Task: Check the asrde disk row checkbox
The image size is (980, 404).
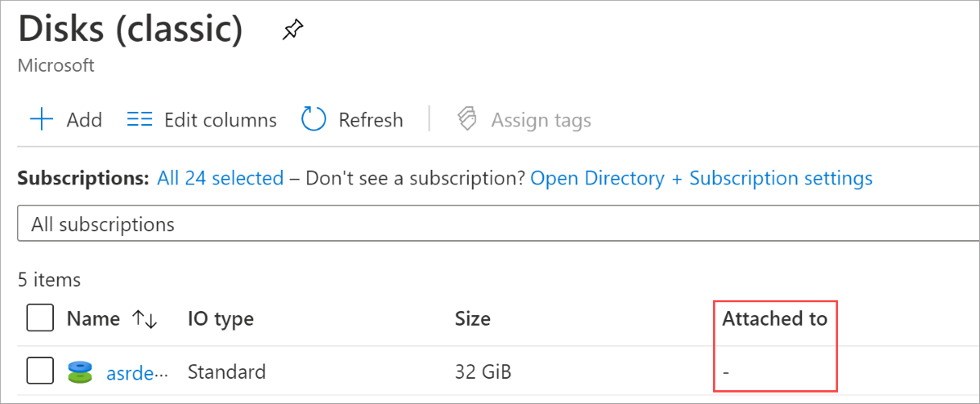Action: click(x=40, y=372)
